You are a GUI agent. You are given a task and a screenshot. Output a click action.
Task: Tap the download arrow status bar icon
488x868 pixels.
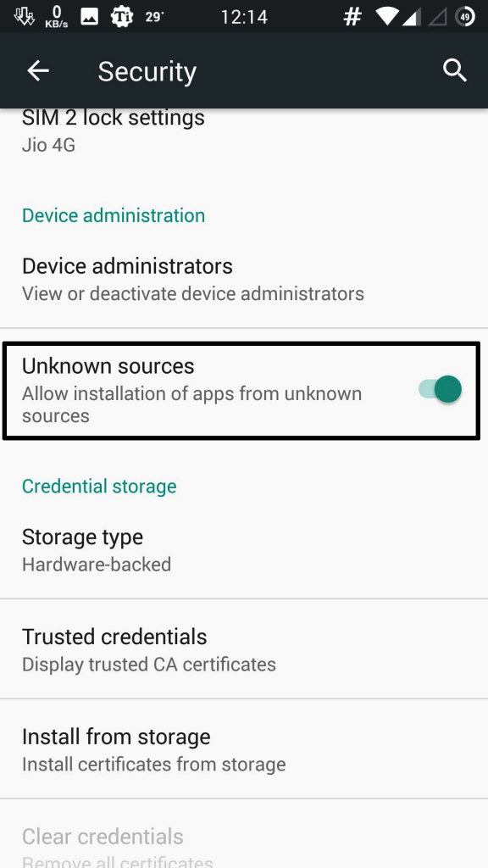(25, 17)
